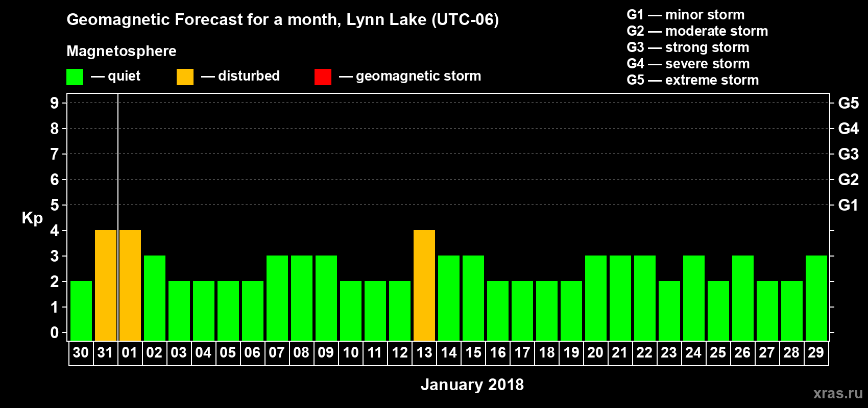Click the green bar for day 20
The image size is (868, 408).
click(x=596, y=298)
